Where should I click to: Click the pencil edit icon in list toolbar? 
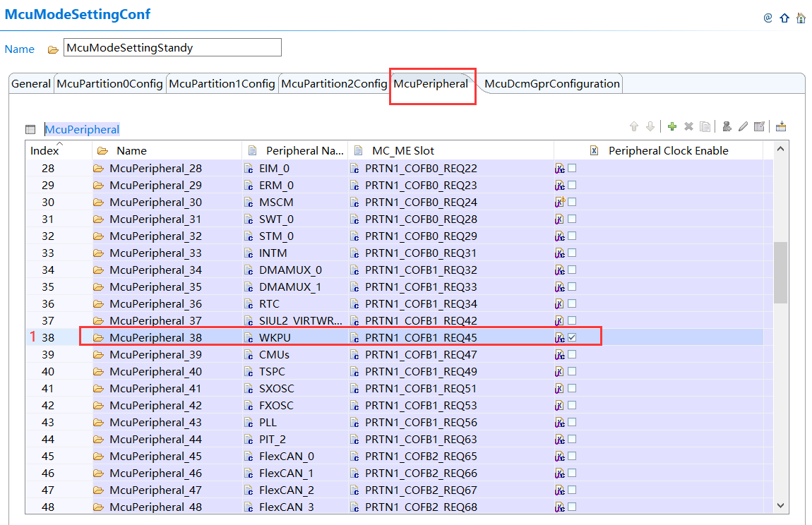(x=743, y=126)
